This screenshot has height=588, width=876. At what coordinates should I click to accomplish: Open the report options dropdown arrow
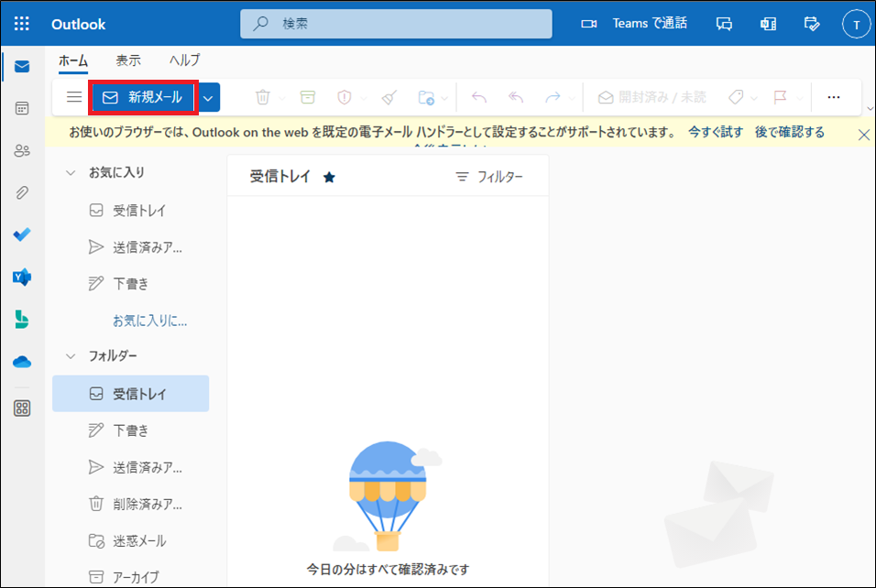pyautogui.click(x=364, y=98)
